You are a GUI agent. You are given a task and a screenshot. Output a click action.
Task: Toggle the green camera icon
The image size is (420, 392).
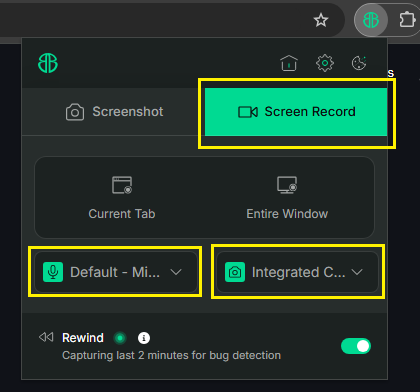(235, 272)
